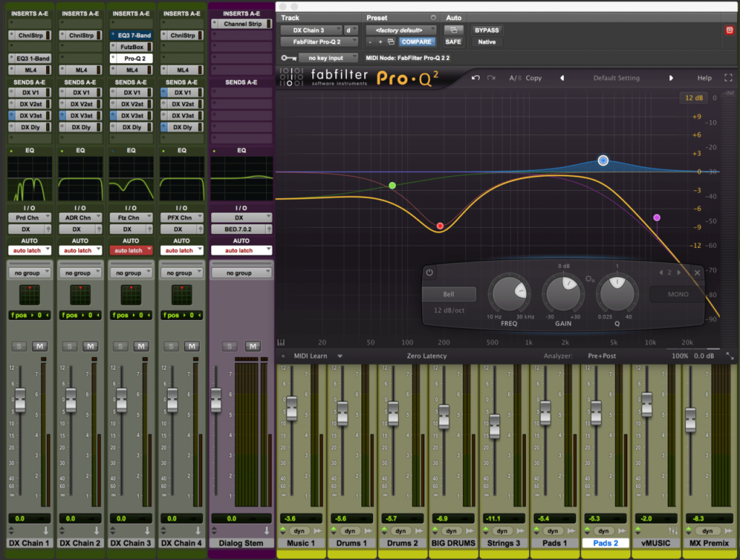
Task: Toggle the band power button in band panel
Action: (x=429, y=272)
